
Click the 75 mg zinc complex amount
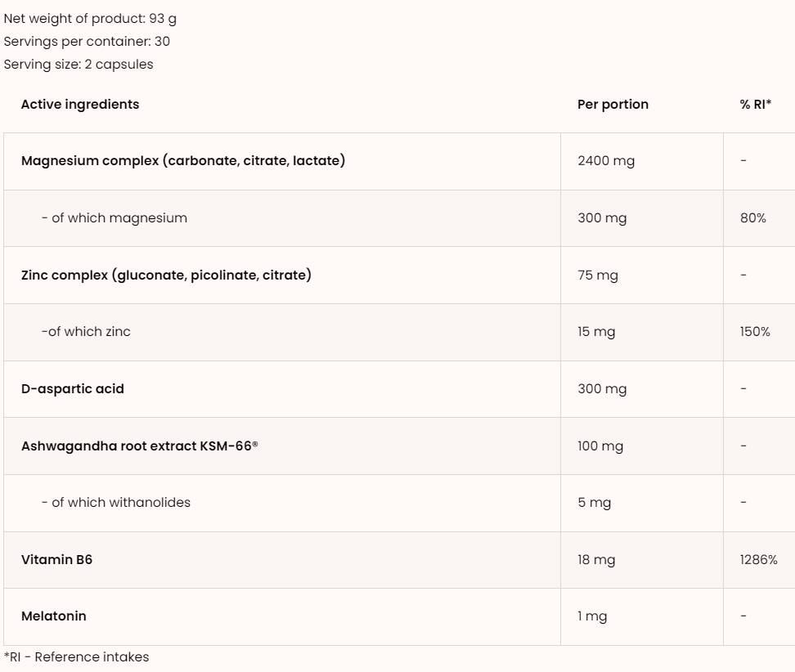click(x=598, y=275)
